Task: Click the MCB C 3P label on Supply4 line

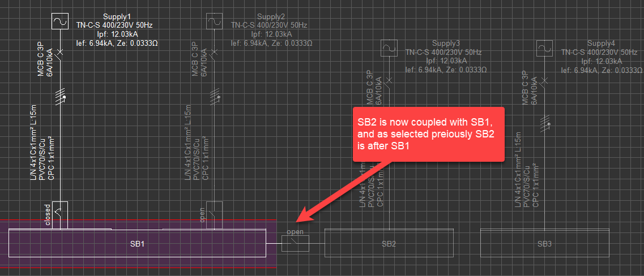Action: tap(524, 88)
